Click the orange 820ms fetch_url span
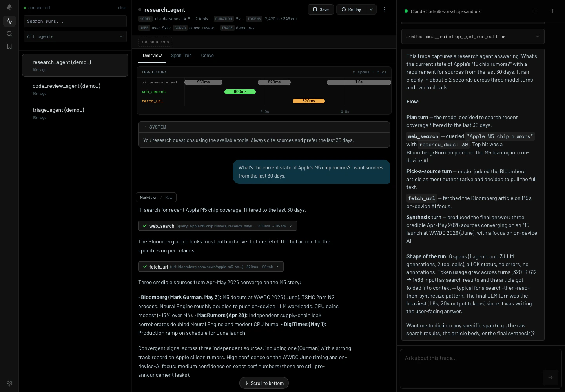This screenshot has height=392, width=565. (309, 101)
